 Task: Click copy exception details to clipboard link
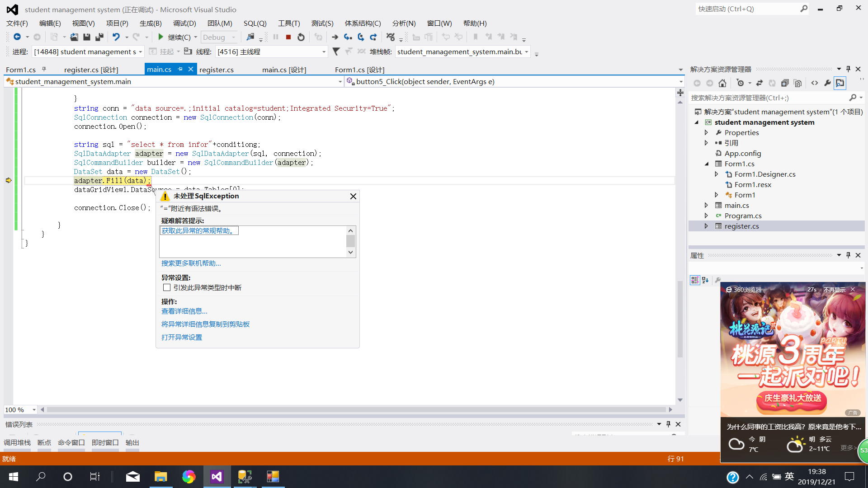[x=206, y=324]
